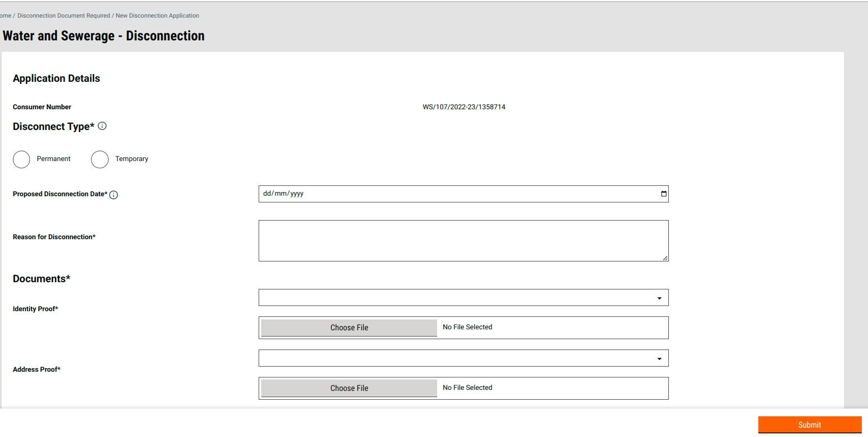The image size is (868, 437).
Task: Click the consumer number WS/107/2022-23/1358714
Action: (463, 107)
